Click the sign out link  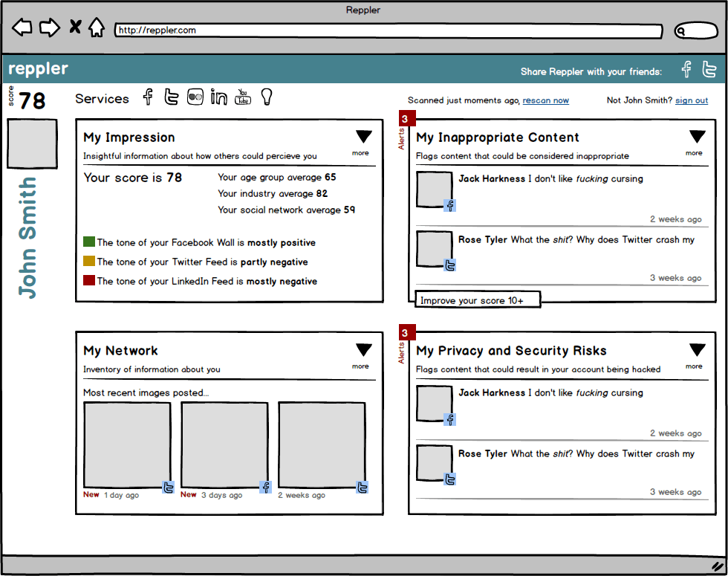click(692, 100)
